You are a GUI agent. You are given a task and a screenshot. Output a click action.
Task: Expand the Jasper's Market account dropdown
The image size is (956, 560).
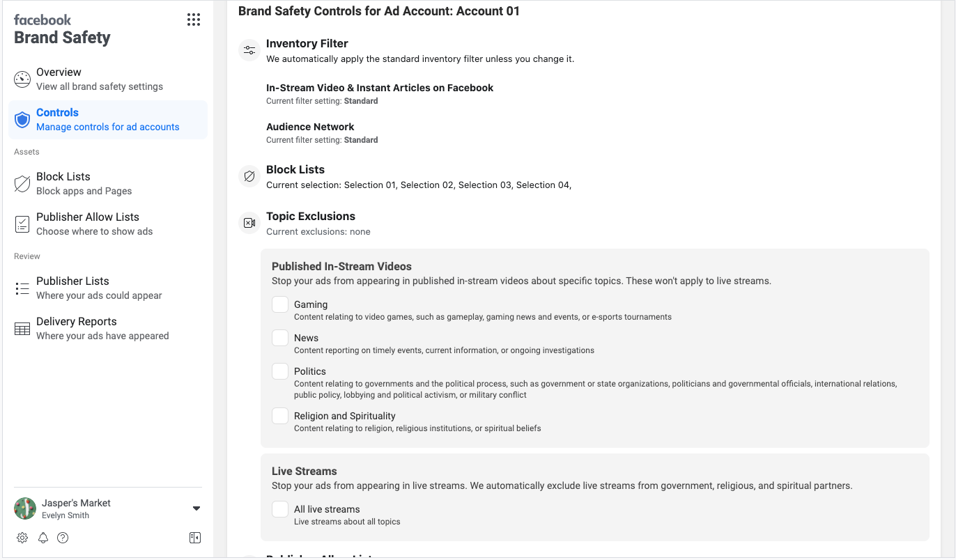click(x=196, y=508)
